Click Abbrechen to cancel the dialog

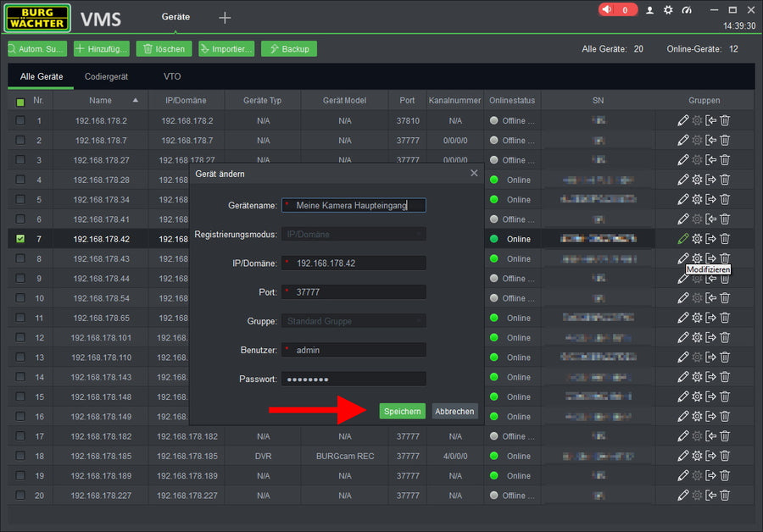454,411
